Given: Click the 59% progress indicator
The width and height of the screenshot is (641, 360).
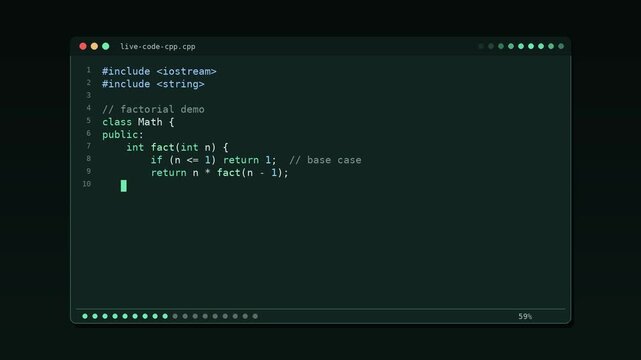Looking at the screenshot, I should pos(525,316).
